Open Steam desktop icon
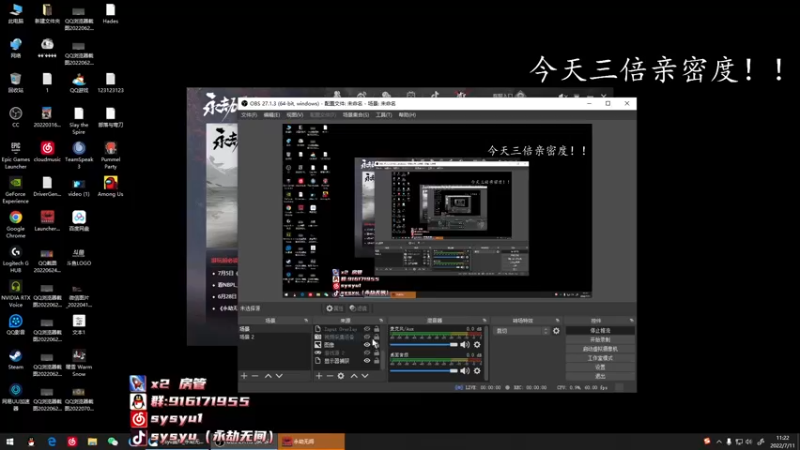800x450 pixels. pos(15,359)
